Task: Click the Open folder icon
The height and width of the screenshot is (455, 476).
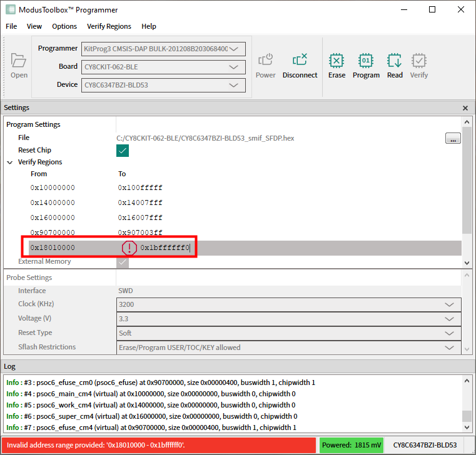Action: click(19, 61)
